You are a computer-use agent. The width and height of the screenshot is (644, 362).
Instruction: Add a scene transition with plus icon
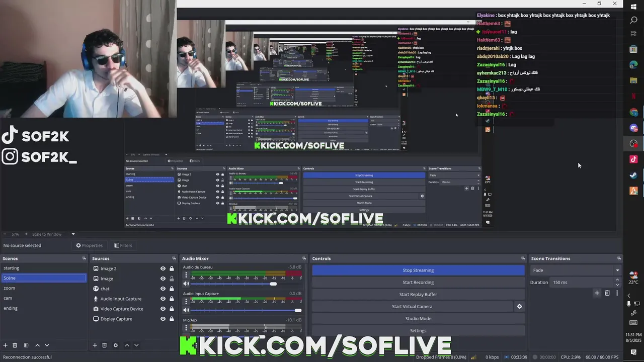coord(597,293)
